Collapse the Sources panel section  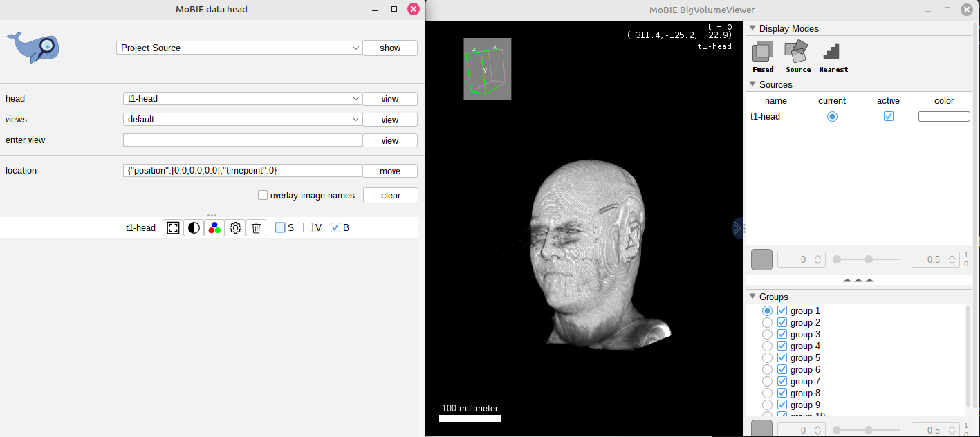752,84
